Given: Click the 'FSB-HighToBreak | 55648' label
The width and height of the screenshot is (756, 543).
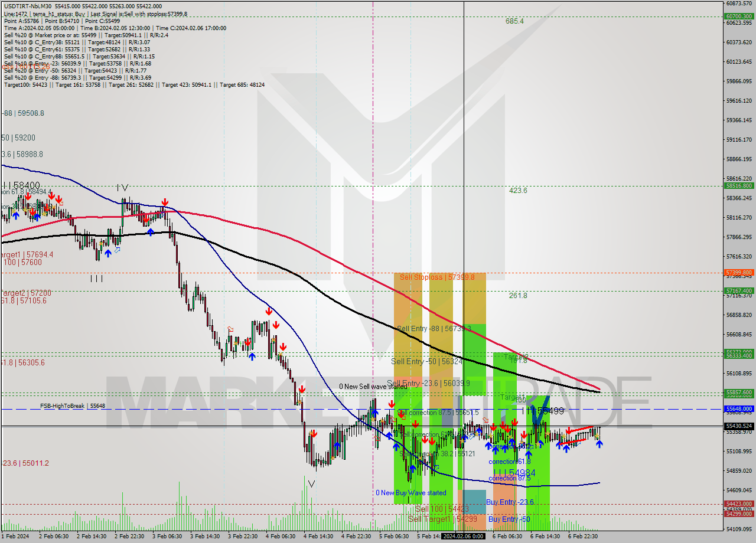Looking at the screenshot, I should coord(73,406).
